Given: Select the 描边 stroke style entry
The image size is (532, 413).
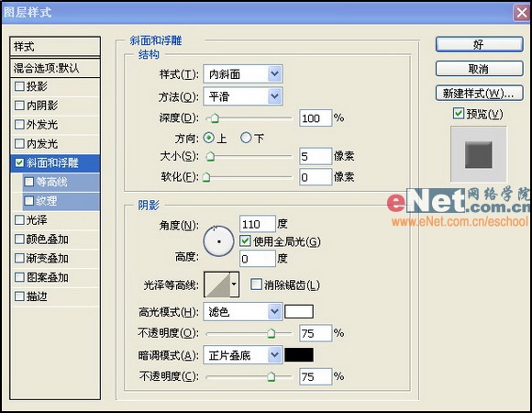Looking at the screenshot, I should 55,296.
